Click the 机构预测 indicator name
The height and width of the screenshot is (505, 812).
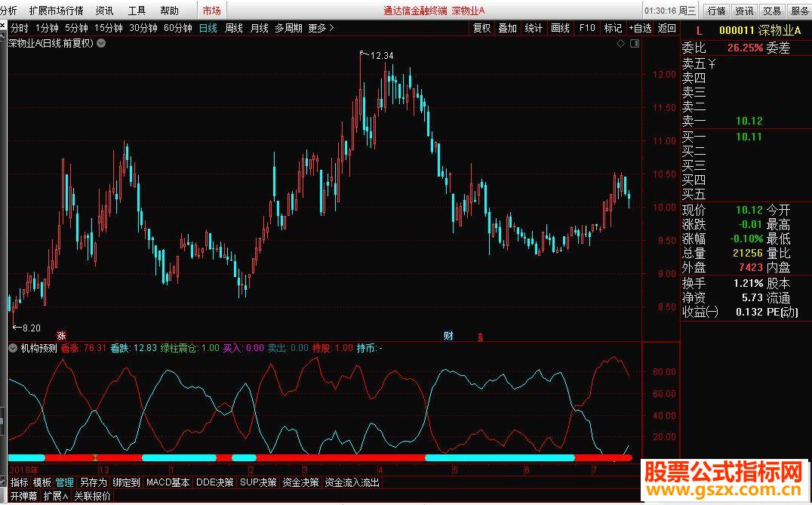38,348
